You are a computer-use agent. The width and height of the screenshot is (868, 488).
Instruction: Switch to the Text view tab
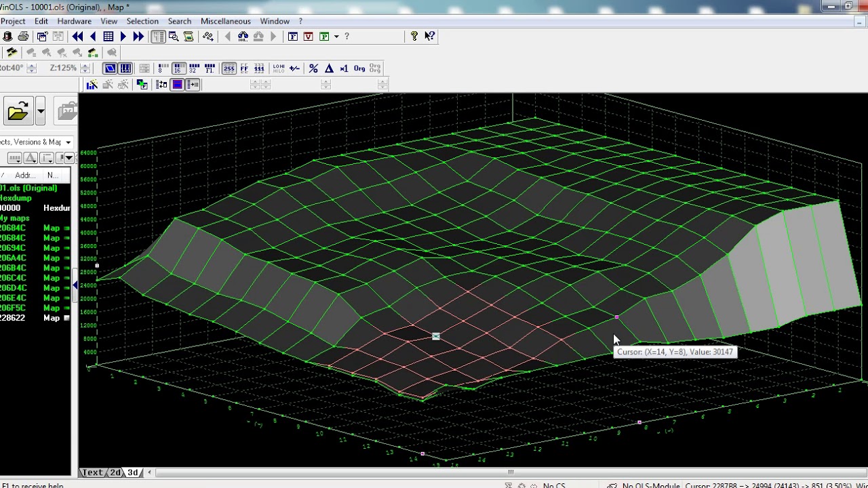click(92, 472)
